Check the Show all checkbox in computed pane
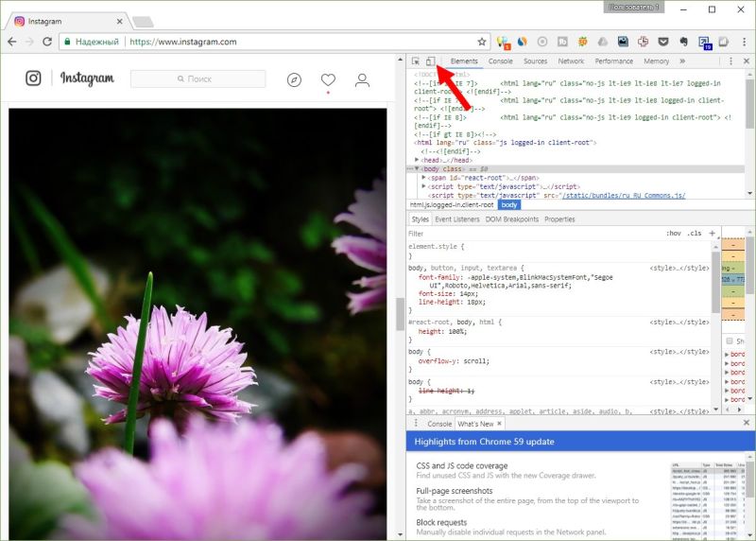The image size is (756, 541). coord(730,340)
